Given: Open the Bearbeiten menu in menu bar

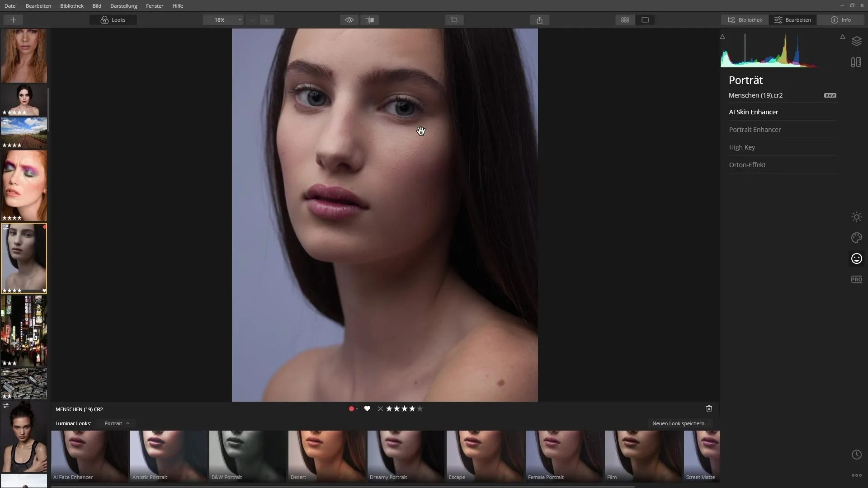Looking at the screenshot, I should coord(38,6).
